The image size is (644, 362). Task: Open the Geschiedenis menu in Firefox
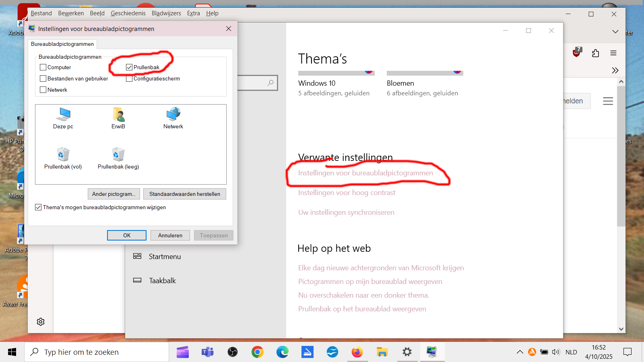(x=128, y=13)
